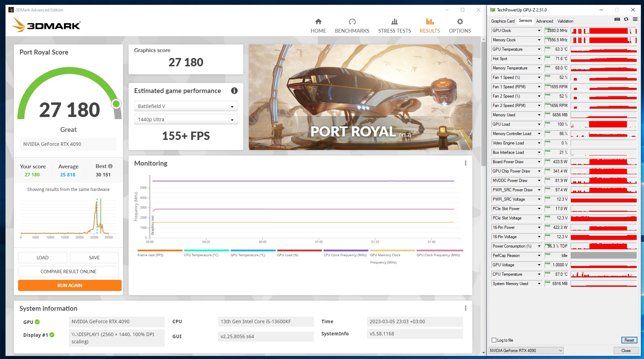This screenshot has height=359, width=644.
Task: Click COMPARE RESULT ONLINE
Action: [x=68, y=272]
